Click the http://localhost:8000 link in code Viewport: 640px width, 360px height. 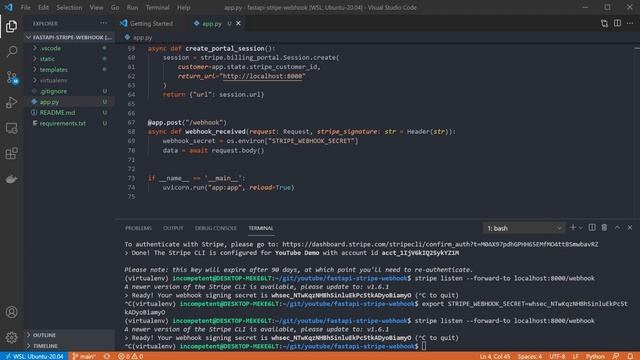tap(262, 76)
